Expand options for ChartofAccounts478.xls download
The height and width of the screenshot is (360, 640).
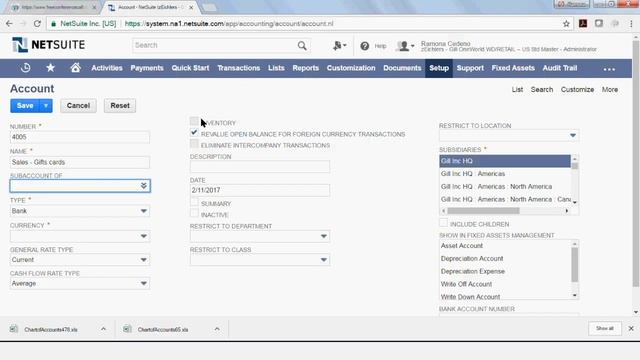coord(103,329)
